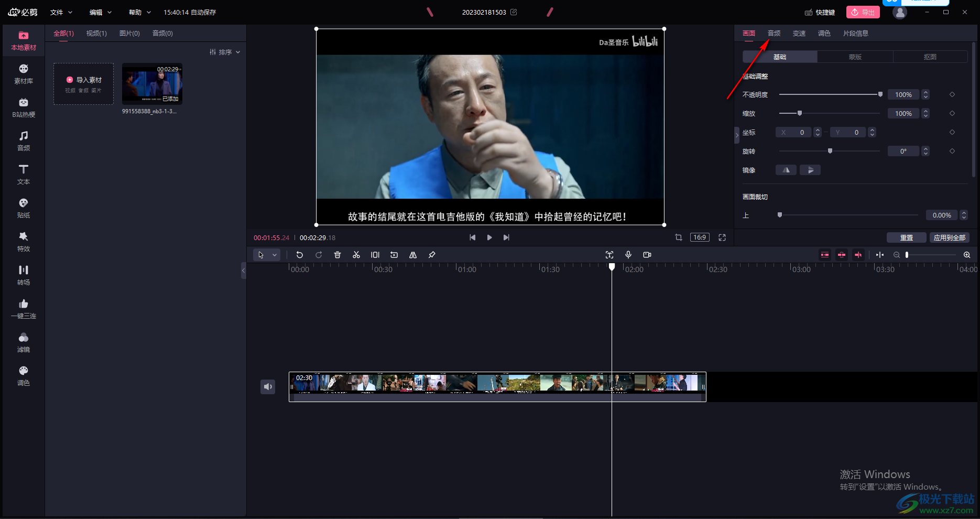Open the 调色 palette icon in left sidebar
The image size is (980, 519).
click(24, 376)
